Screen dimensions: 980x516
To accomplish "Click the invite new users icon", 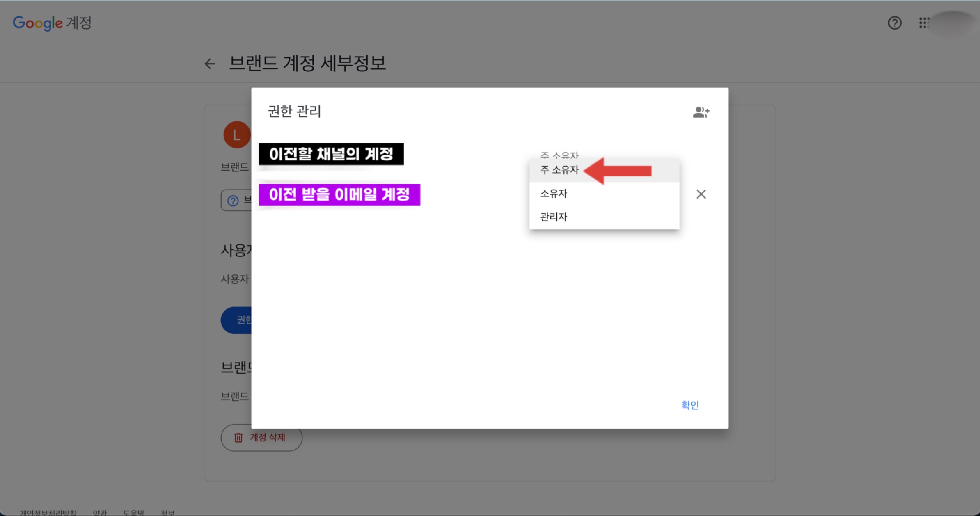I will tap(701, 112).
